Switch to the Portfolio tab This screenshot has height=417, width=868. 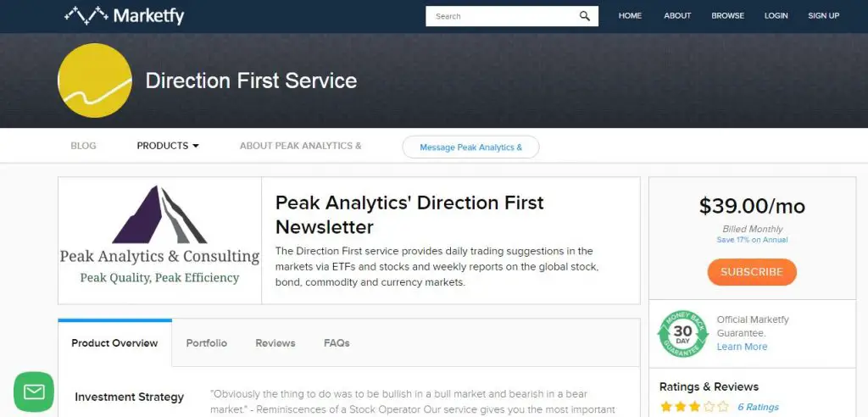(207, 343)
